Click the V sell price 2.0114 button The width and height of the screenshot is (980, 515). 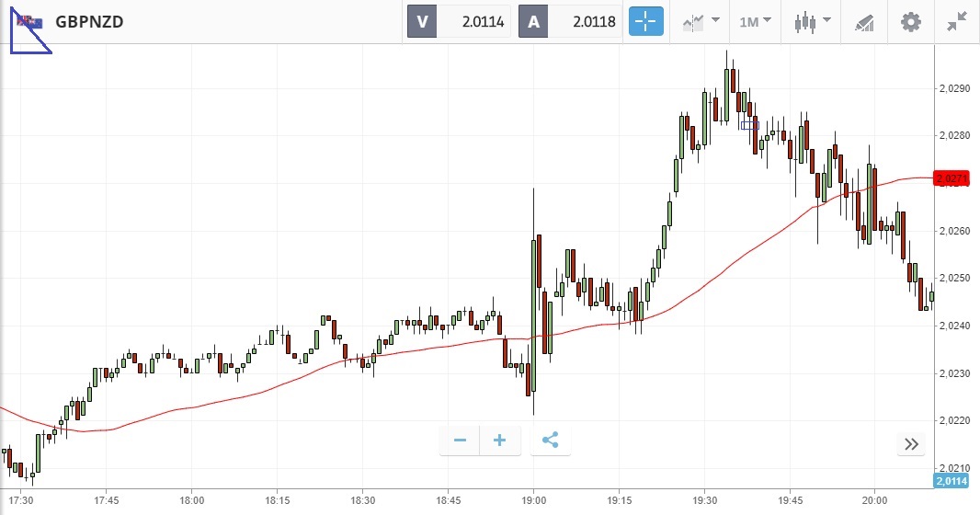pyautogui.click(x=459, y=21)
